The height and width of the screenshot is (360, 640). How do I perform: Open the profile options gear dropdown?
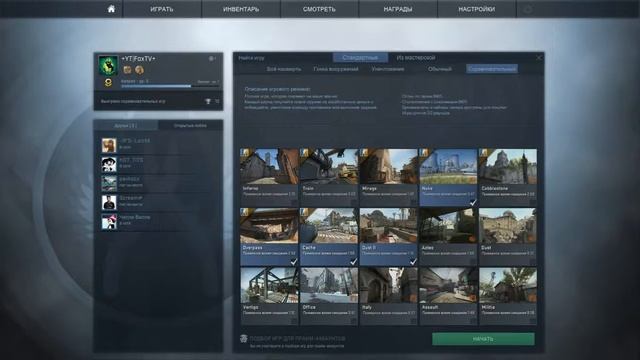click(212, 59)
